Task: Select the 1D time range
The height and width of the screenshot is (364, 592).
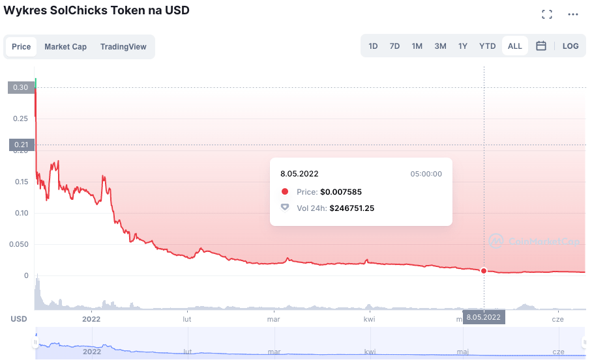Action: tap(373, 46)
